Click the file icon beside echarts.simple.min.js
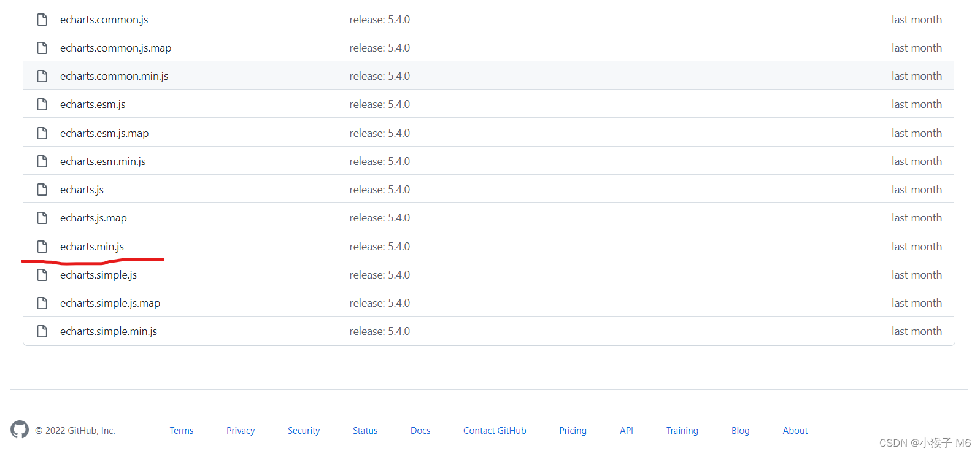 42,331
